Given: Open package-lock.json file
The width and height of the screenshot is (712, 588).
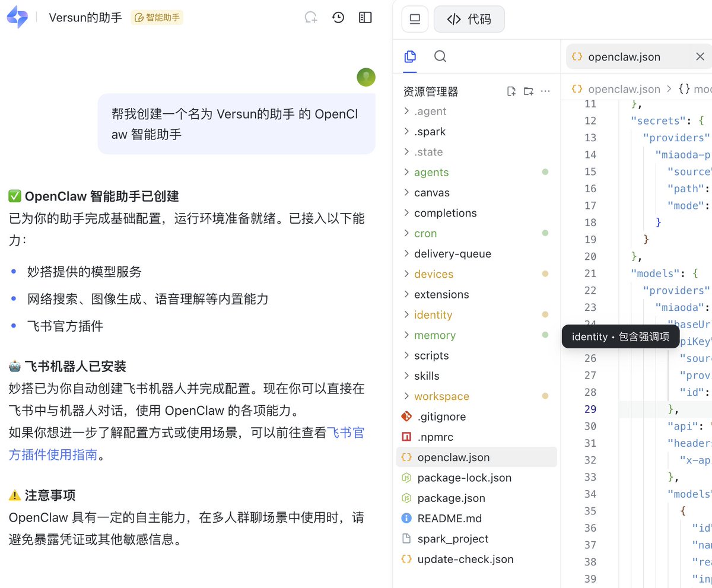Looking at the screenshot, I should pyautogui.click(x=476, y=478).
